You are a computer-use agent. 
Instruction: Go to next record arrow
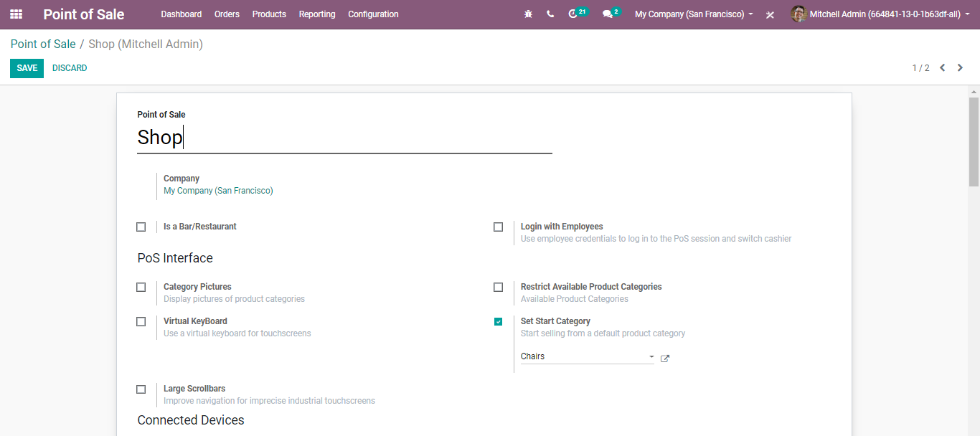(960, 68)
